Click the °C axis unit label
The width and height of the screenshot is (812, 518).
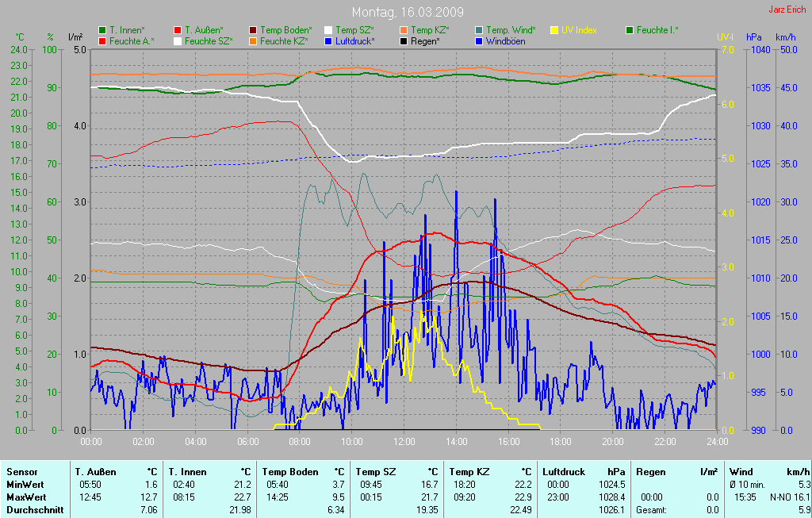coord(20,37)
